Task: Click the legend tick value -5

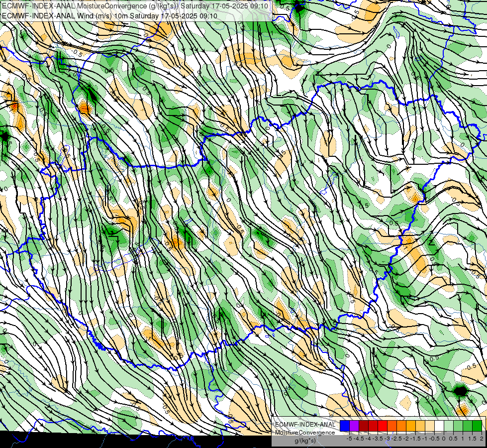Action: click(349, 439)
